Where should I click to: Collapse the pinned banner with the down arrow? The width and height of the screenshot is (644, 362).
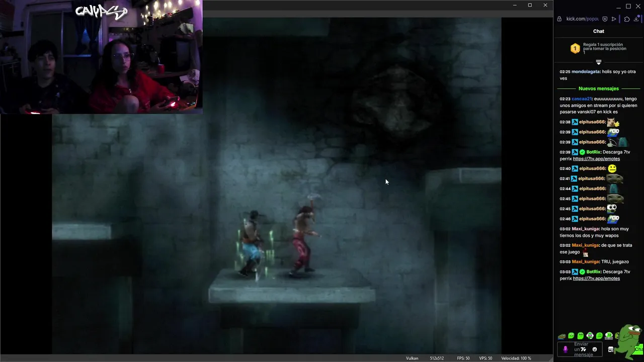tap(599, 62)
